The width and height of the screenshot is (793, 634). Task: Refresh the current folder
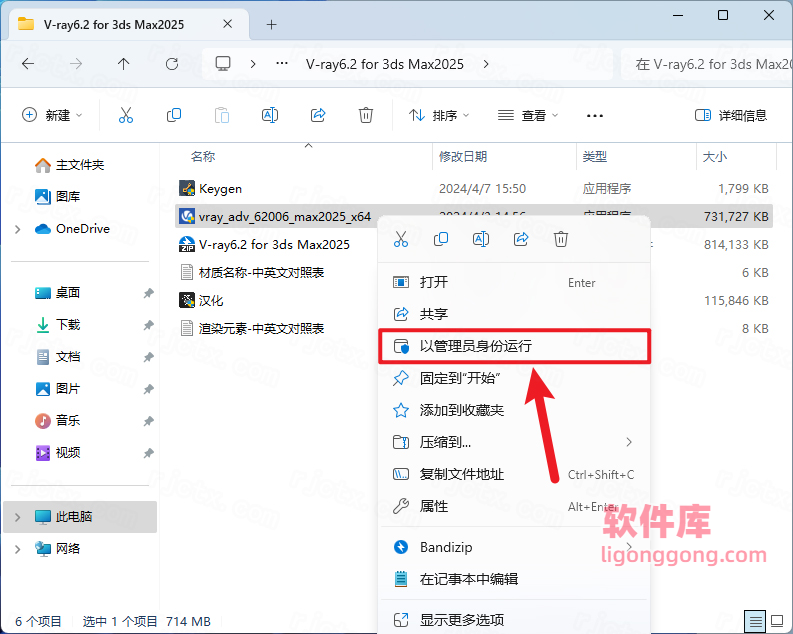[x=172, y=64]
